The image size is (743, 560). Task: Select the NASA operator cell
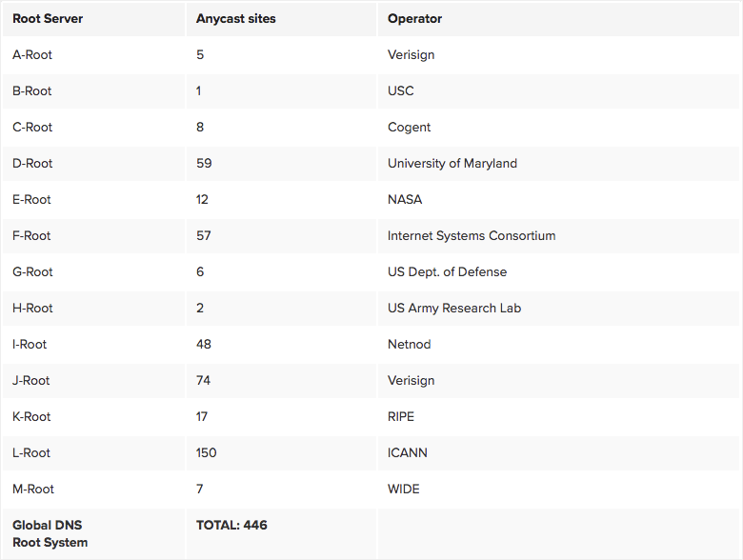405,200
